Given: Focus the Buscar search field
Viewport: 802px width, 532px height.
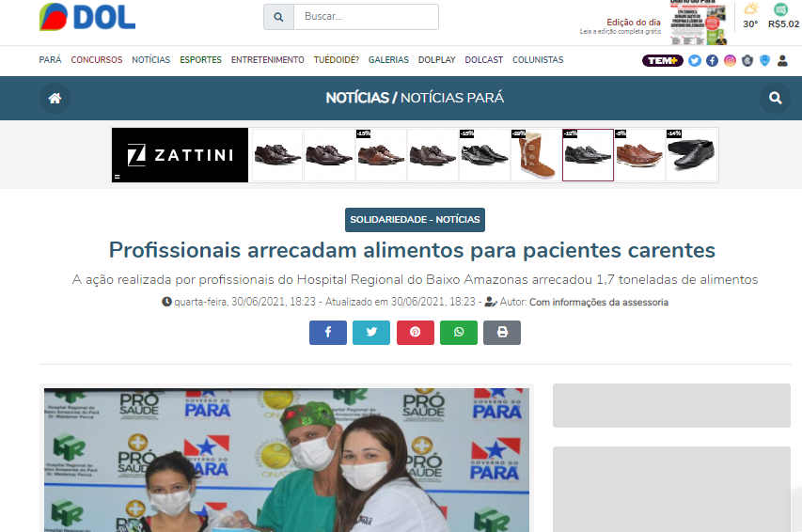Looking at the screenshot, I should (x=367, y=17).
